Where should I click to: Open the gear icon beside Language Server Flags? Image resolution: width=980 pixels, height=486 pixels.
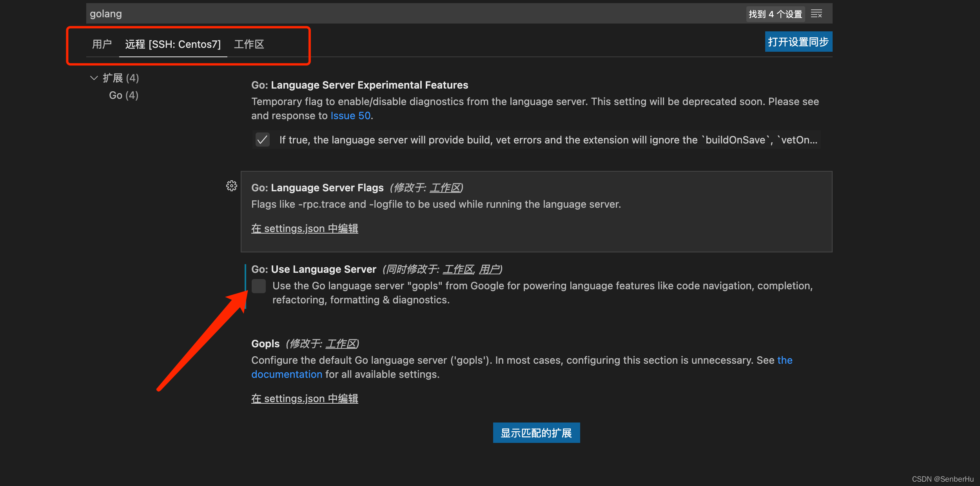[232, 187]
